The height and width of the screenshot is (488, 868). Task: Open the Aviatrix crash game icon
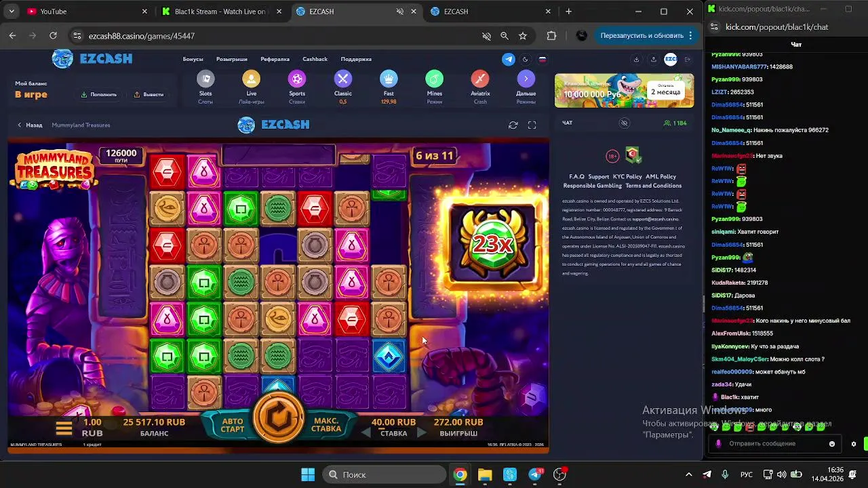480,79
